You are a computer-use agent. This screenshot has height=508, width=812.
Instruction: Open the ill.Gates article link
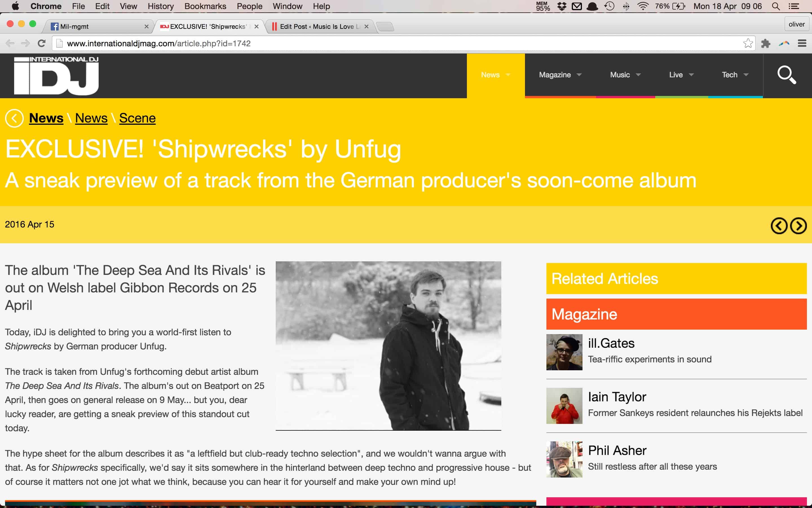[x=611, y=343]
